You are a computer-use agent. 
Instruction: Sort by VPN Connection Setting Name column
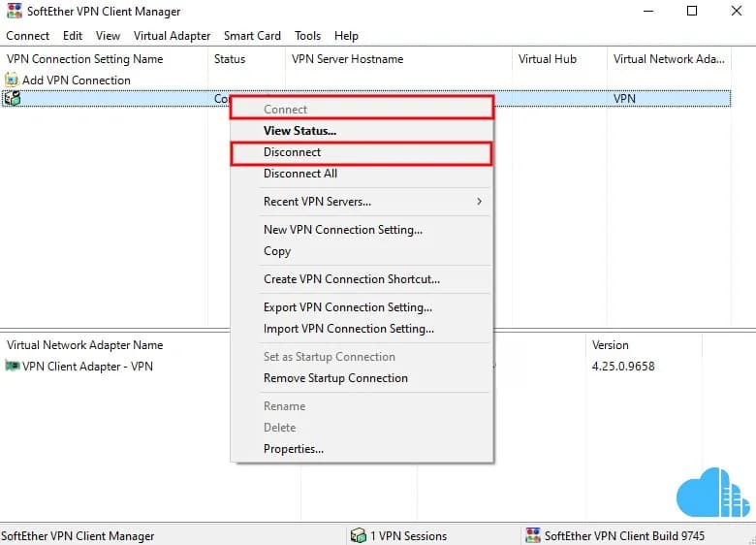pyautogui.click(x=104, y=59)
